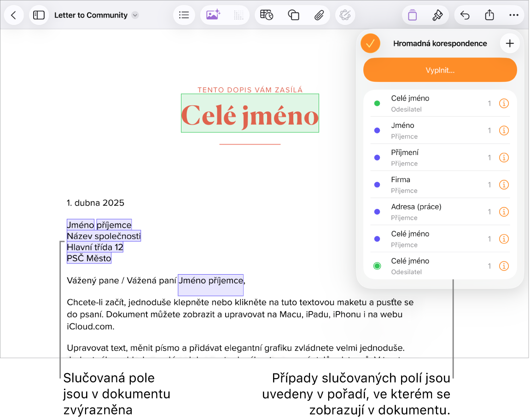Click the Název společnosti merge field
This screenshot has width=530, height=420.
(x=104, y=236)
